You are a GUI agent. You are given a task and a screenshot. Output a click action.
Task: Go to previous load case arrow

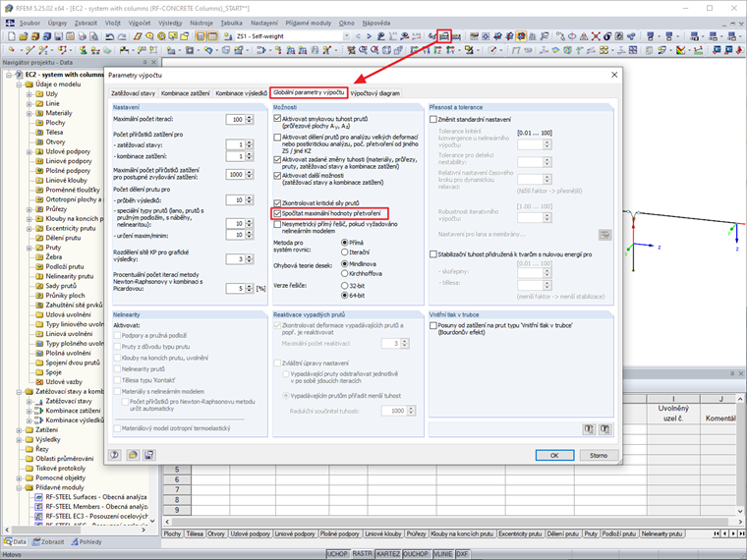tap(358, 36)
